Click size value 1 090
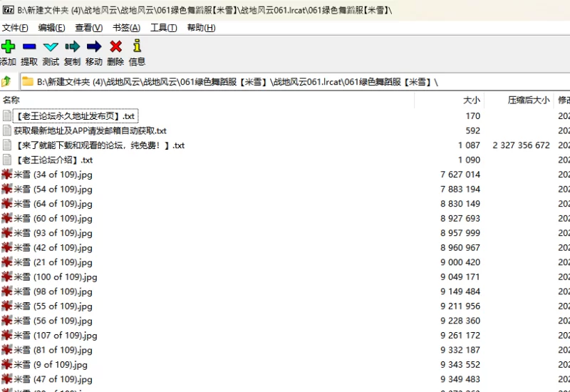Viewport: 570px width, 392px height. click(469, 160)
